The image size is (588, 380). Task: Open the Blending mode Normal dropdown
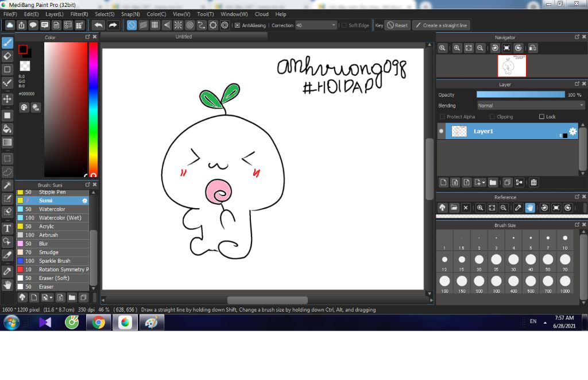[531, 106]
